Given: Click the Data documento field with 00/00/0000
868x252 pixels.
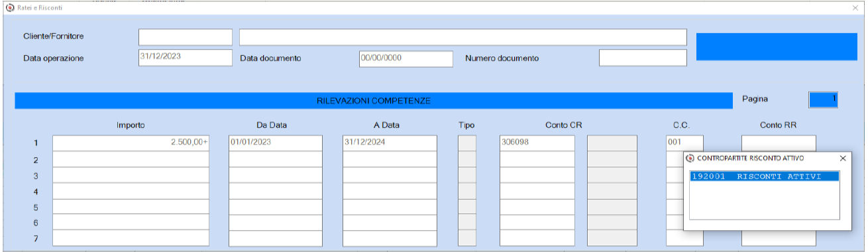Looking at the screenshot, I should [406, 58].
